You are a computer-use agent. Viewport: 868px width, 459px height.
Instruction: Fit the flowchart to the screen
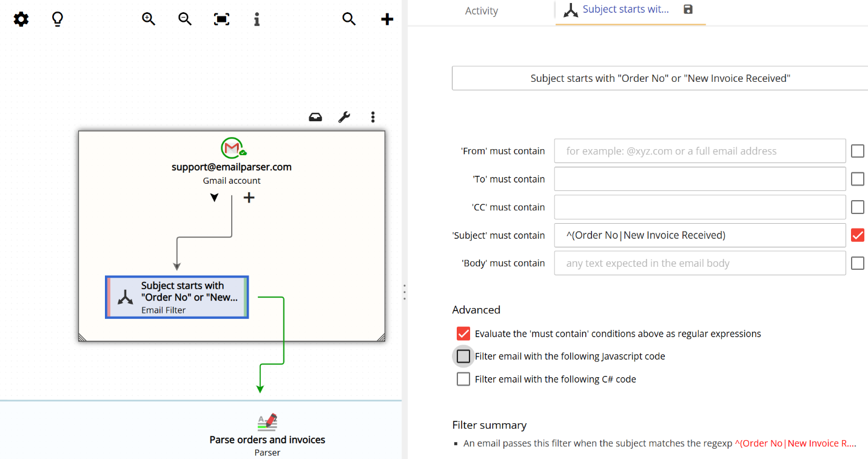tap(221, 19)
